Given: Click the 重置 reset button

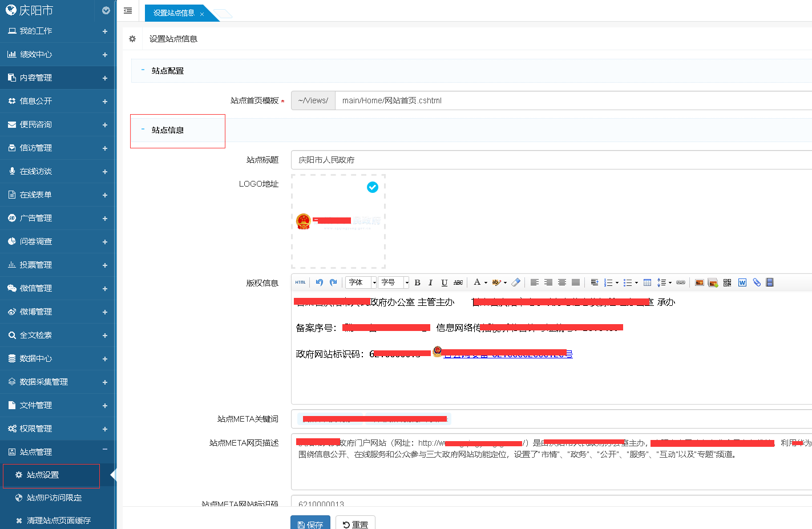Looking at the screenshot, I should (355, 524).
